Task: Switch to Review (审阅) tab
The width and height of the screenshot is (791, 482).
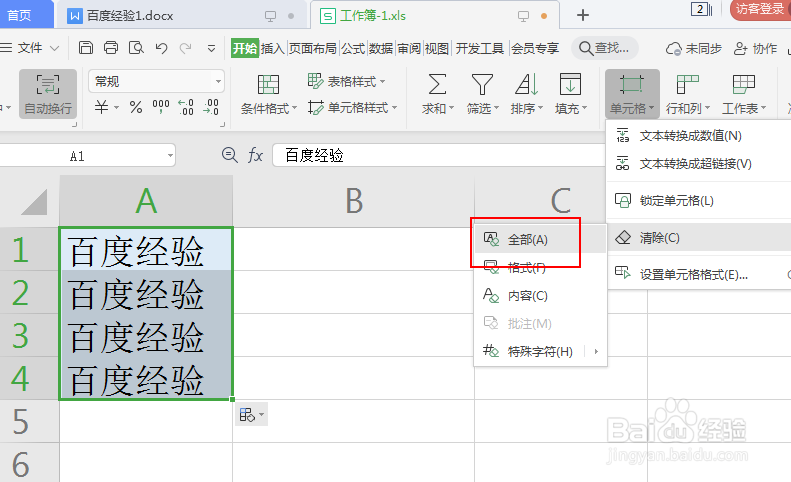Action: (x=409, y=48)
